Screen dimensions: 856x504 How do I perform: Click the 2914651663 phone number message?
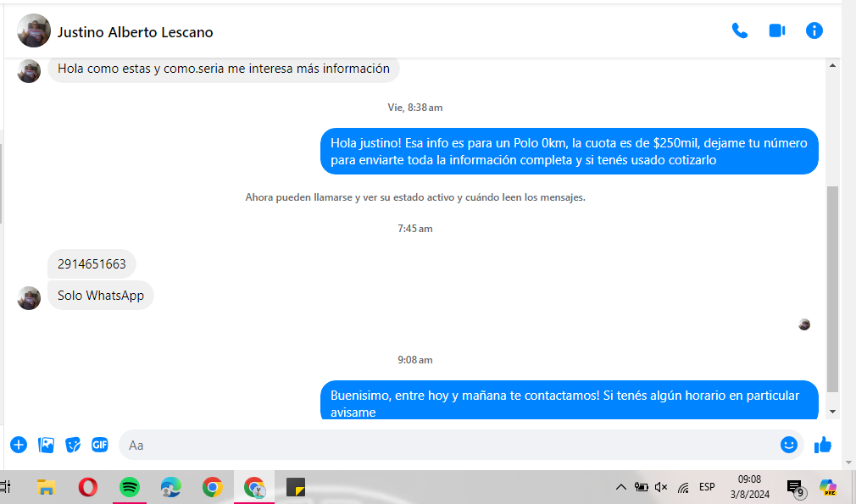pos(92,264)
